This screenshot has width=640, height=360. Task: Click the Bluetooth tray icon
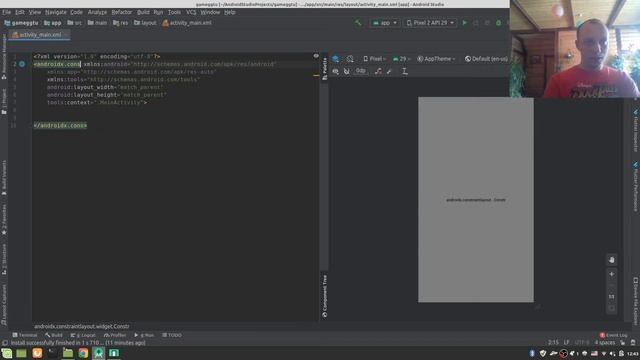click(532, 353)
